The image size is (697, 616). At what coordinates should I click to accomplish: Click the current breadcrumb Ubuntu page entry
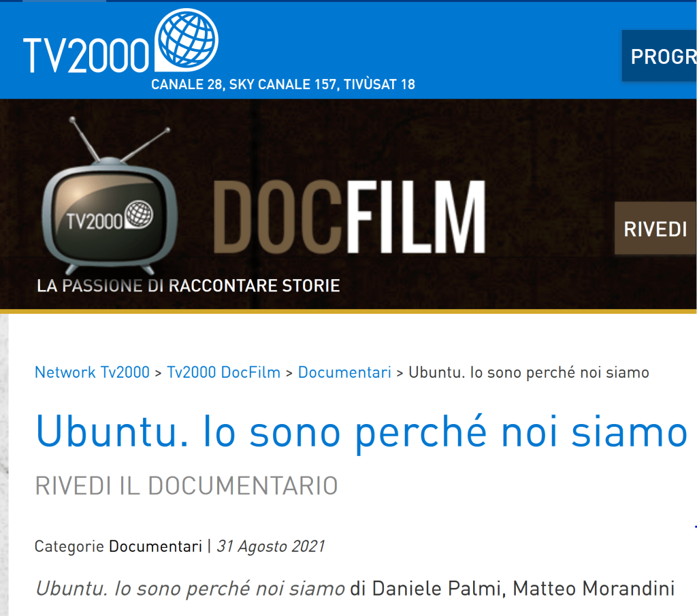528,372
